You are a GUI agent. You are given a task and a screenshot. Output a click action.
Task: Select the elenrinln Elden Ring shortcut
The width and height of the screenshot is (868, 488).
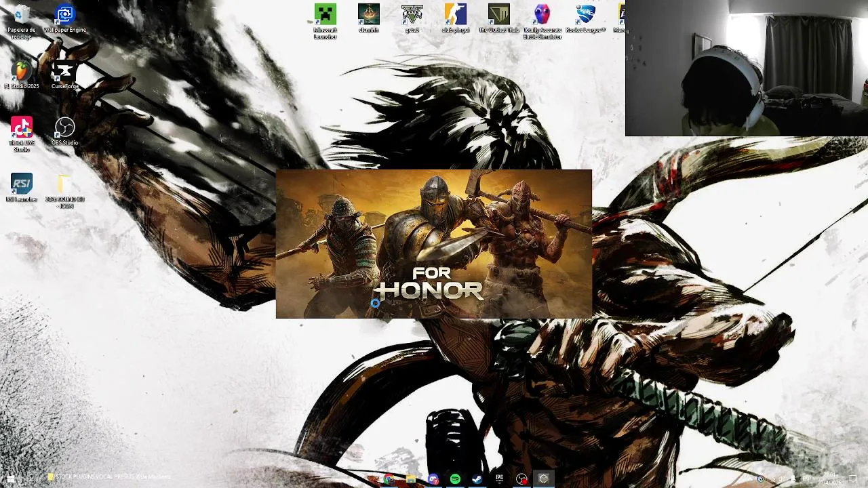coord(369,18)
